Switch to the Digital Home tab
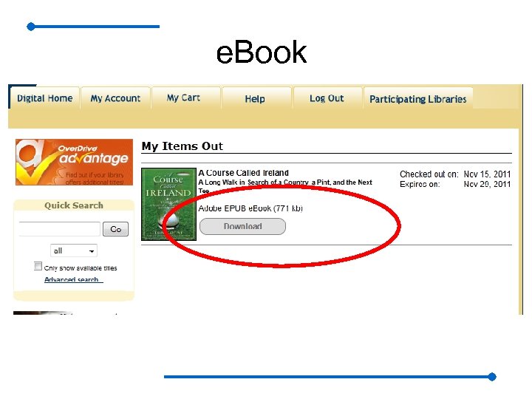532x399 pixels. [x=44, y=98]
